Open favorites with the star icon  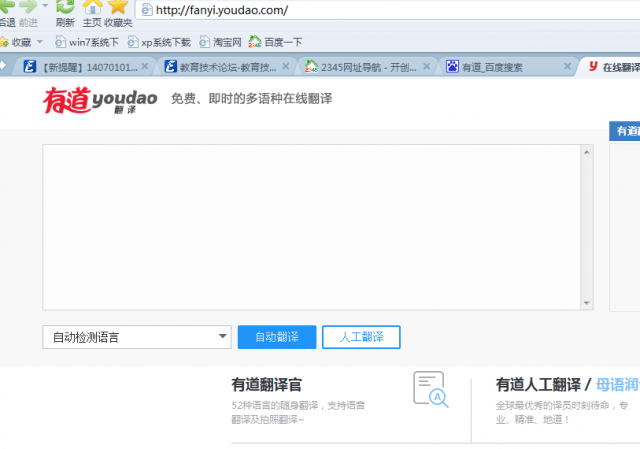pos(118,7)
